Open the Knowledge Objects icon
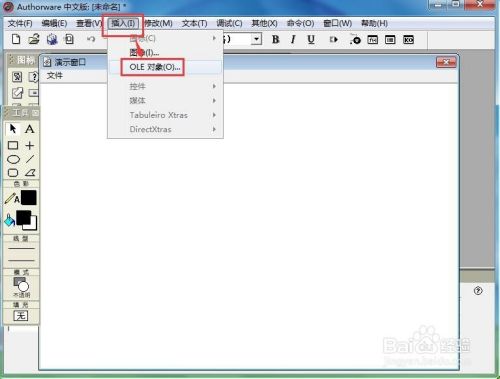The height and width of the screenshot is (379, 500). 408,40
